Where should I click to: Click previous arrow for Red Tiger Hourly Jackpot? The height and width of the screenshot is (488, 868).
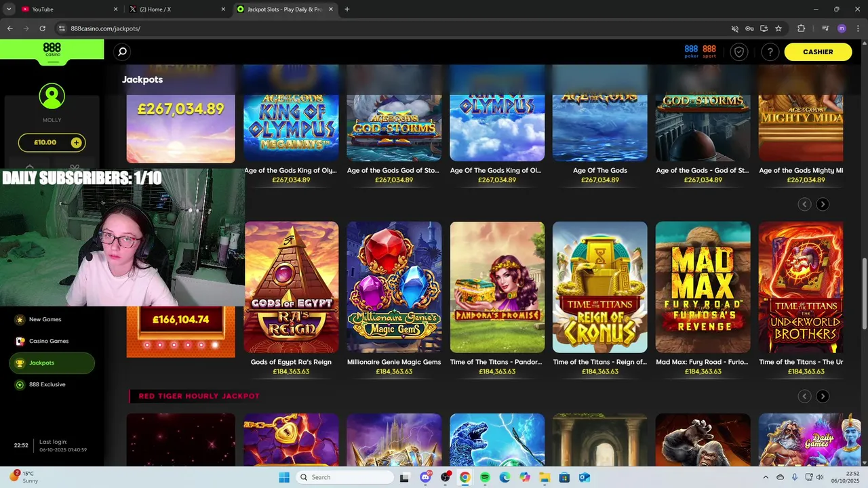(804, 396)
